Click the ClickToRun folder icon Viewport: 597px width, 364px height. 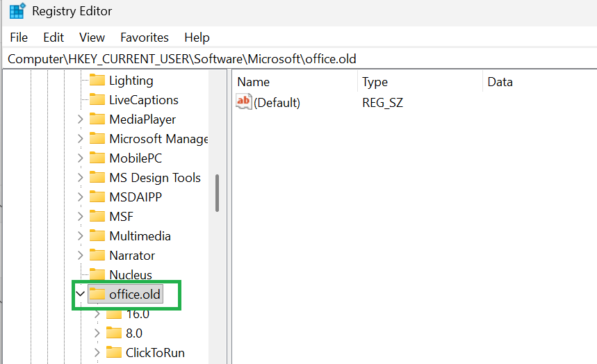(114, 352)
